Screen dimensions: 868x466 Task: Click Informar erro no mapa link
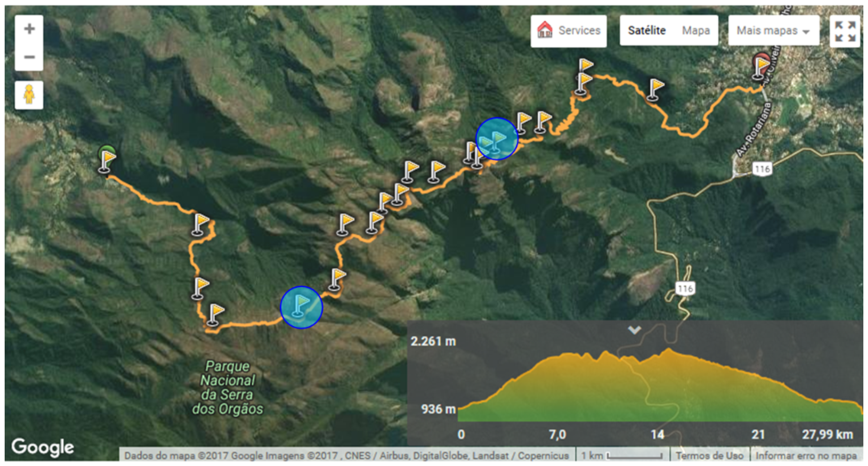click(806, 455)
